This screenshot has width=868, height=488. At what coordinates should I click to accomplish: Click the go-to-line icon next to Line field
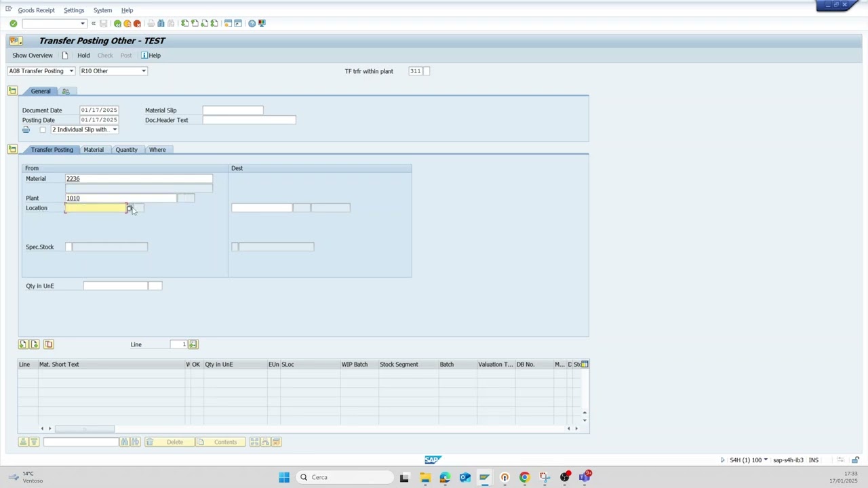click(193, 344)
